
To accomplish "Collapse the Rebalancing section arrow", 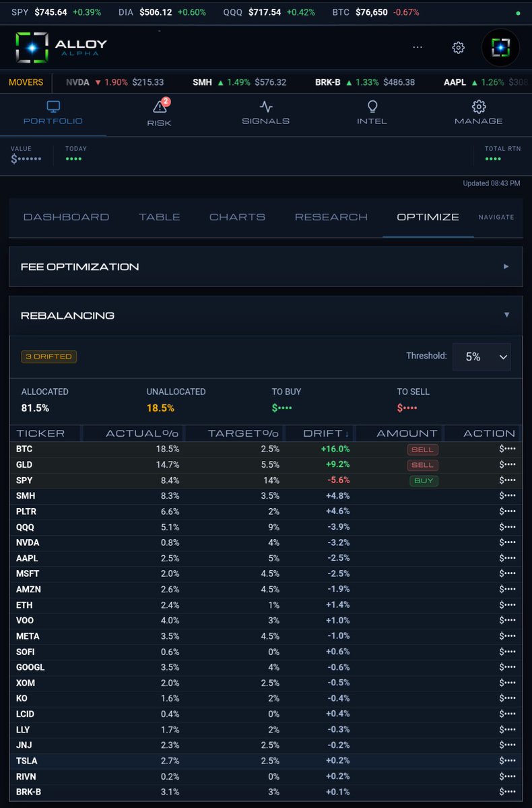I will (x=506, y=315).
